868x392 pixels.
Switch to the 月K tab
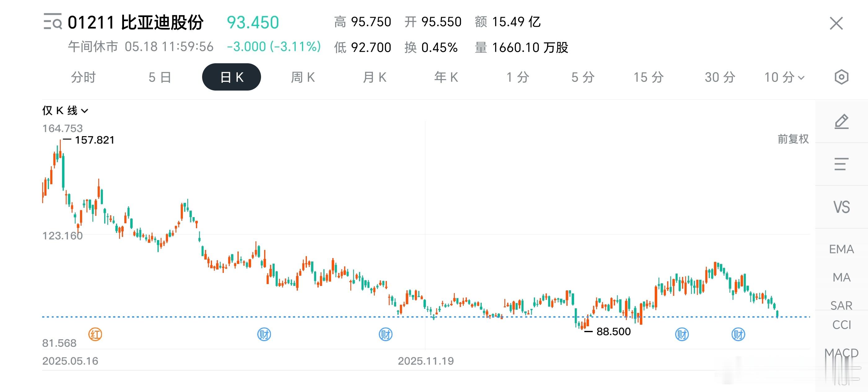[x=374, y=77]
